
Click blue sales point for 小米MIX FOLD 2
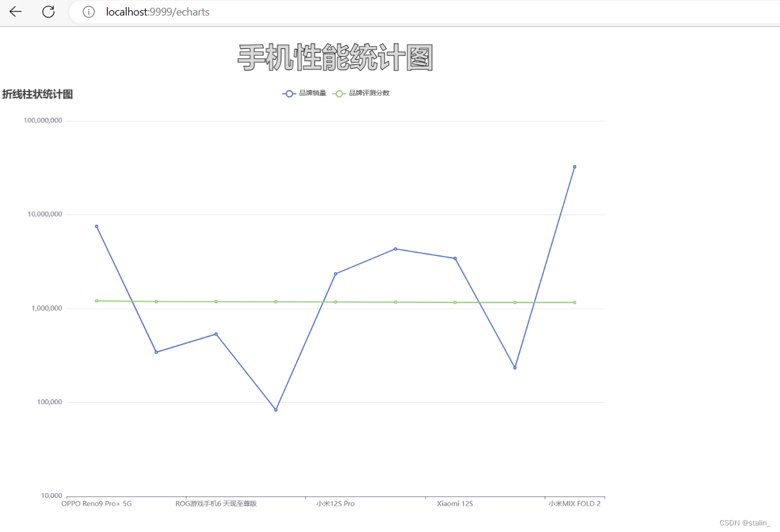click(574, 167)
